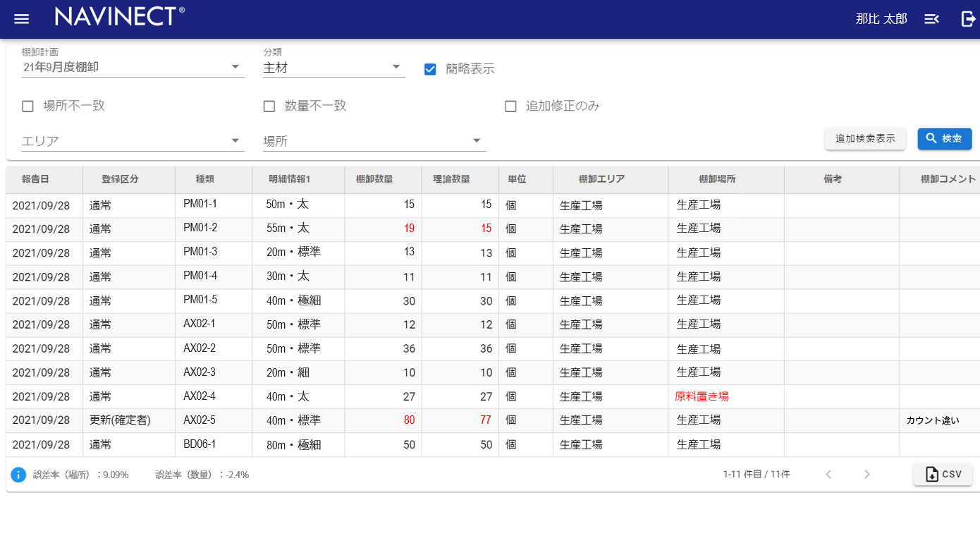
Task: Download table as CSV
Action: 943,475
